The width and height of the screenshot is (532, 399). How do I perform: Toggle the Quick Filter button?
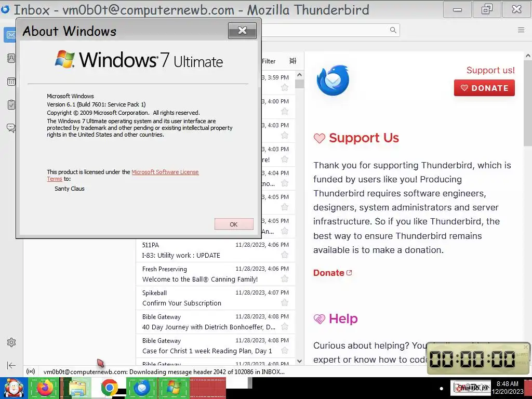point(269,61)
